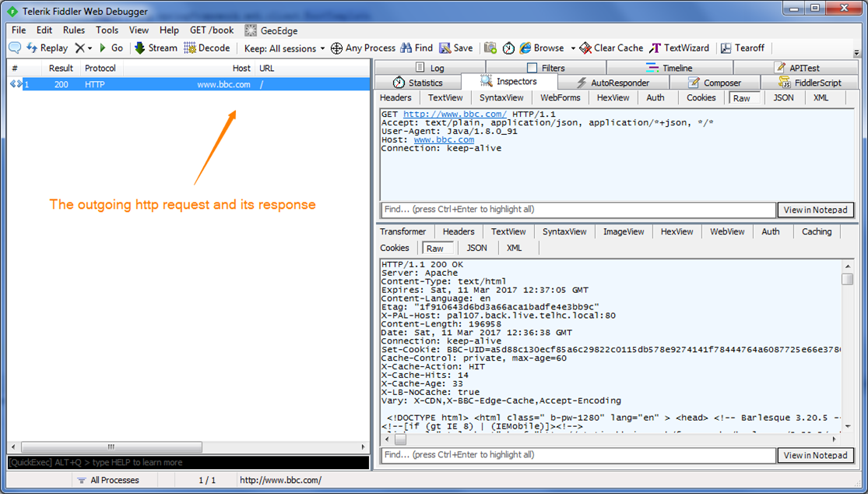
Task: Open the Help menu
Action: click(169, 30)
